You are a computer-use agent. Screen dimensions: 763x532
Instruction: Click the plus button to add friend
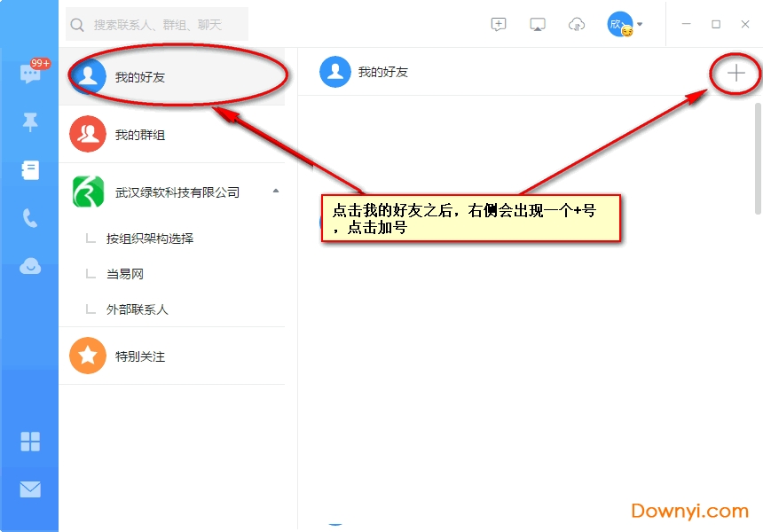(x=735, y=74)
